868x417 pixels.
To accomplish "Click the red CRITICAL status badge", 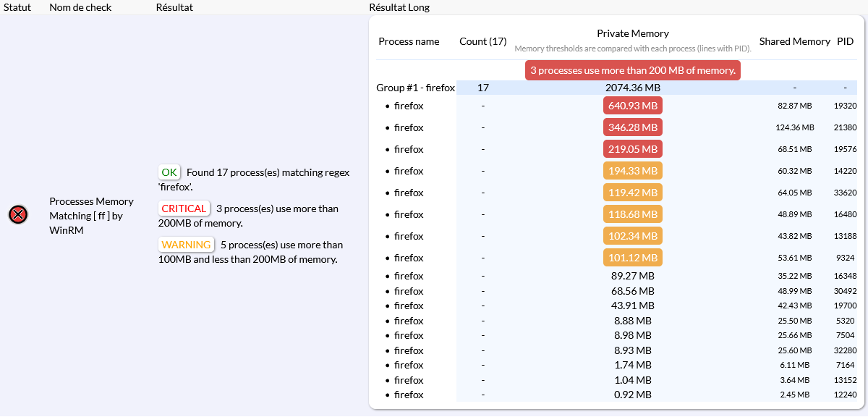I will tap(184, 208).
